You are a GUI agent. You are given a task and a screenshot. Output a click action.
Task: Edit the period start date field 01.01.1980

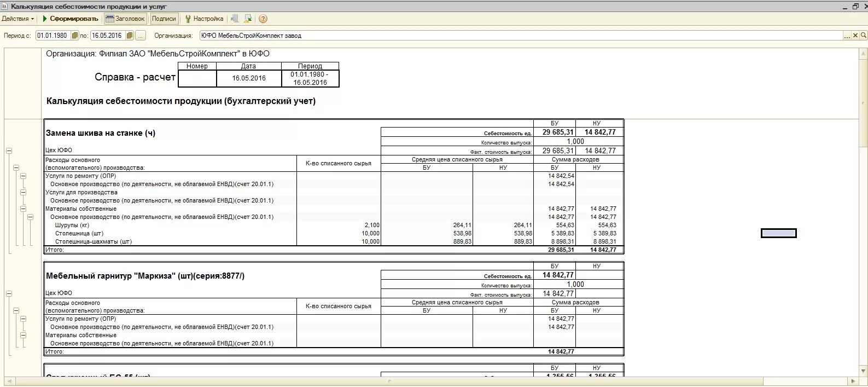53,36
